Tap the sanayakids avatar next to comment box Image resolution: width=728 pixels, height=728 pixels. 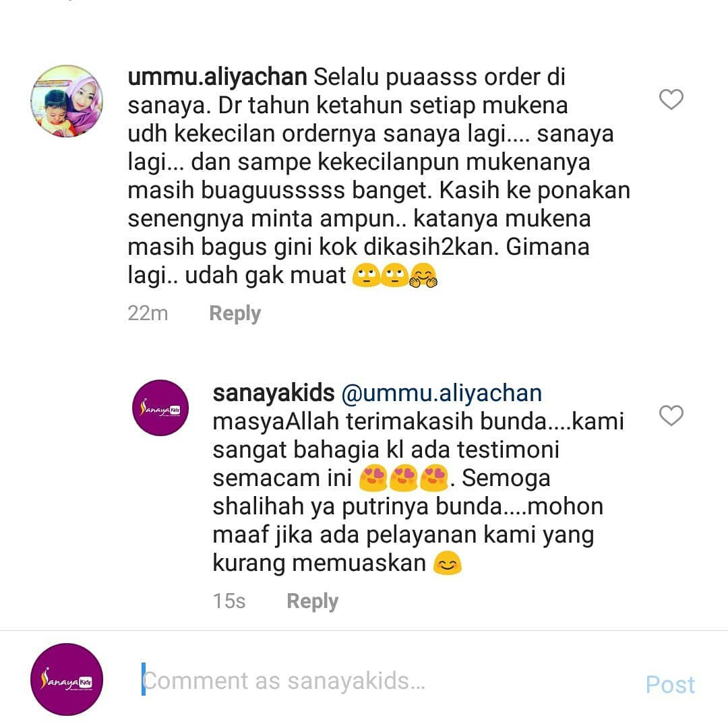coord(67,679)
